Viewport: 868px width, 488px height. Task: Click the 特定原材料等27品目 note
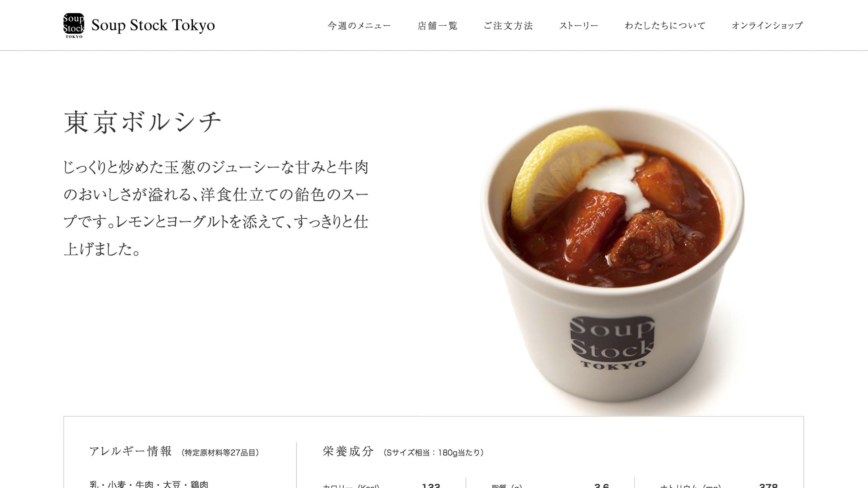220,453
